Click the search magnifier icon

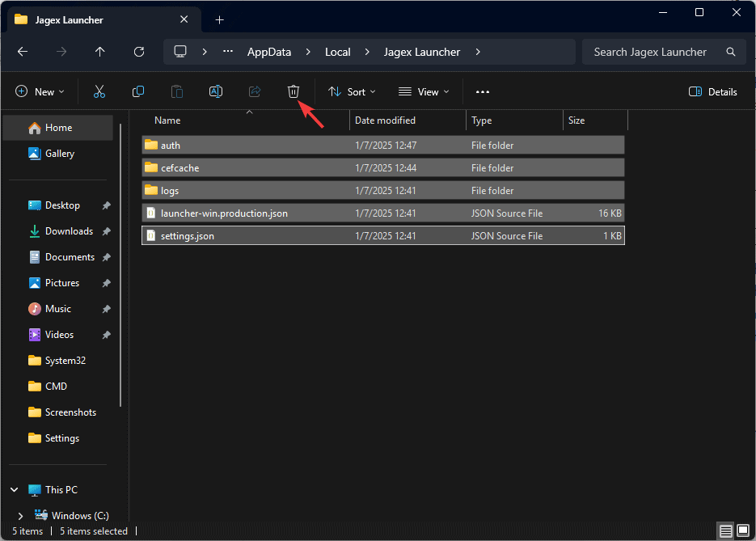click(731, 52)
